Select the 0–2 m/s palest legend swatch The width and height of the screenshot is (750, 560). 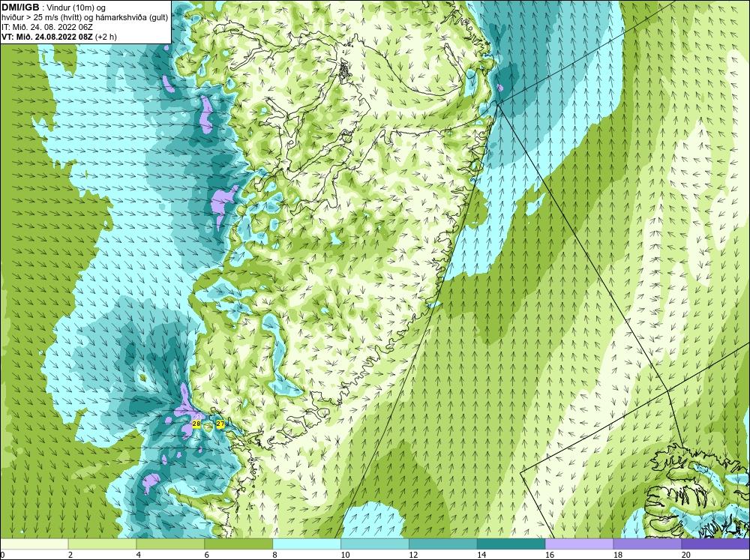(34, 544)
